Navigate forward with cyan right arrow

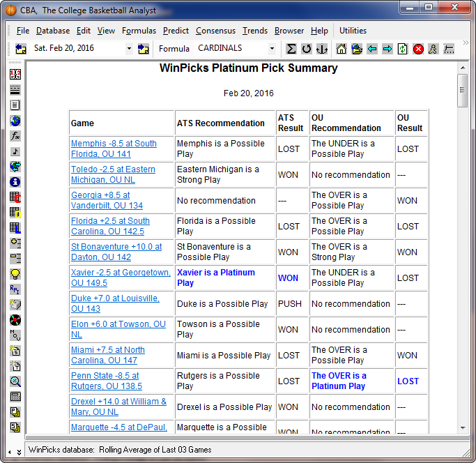387,49
